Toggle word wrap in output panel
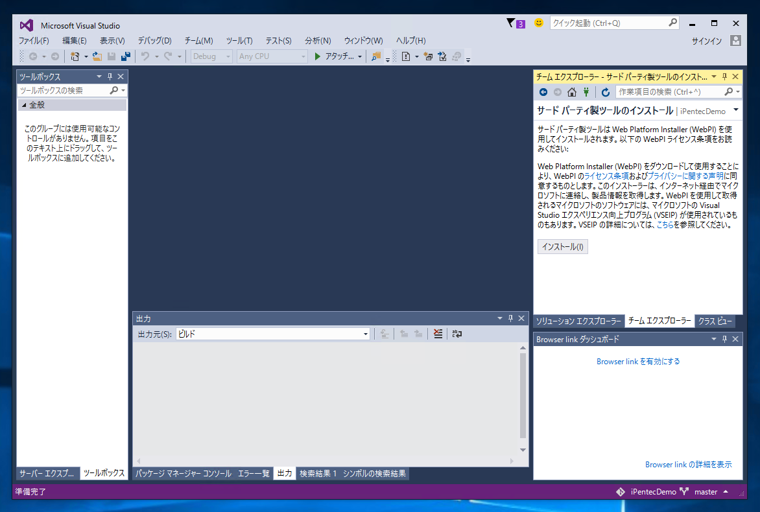Image resolution: width=760 pixels, height=512 pixels. (x=457, y=334)
